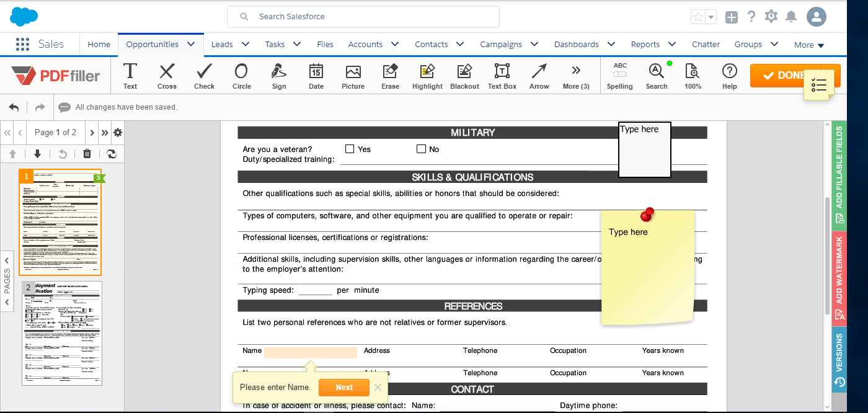Screen dimensions: 868x413
Task: Pick the Text Box tool
Action: [x=502, y=76]
